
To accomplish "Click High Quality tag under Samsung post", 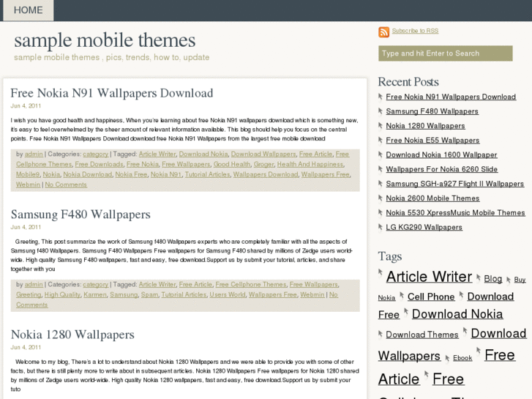I will pyautogui.click(x=62, y=295).
